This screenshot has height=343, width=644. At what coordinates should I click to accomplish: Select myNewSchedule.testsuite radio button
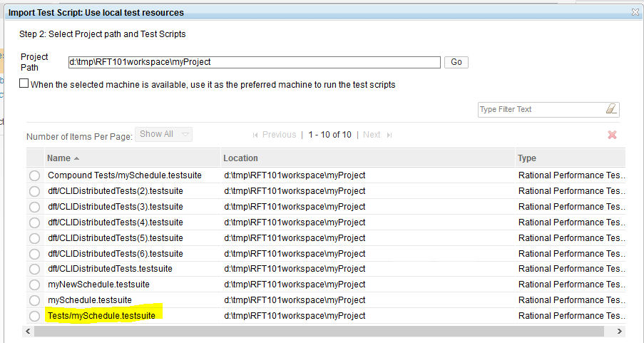(x=34, y=285)
